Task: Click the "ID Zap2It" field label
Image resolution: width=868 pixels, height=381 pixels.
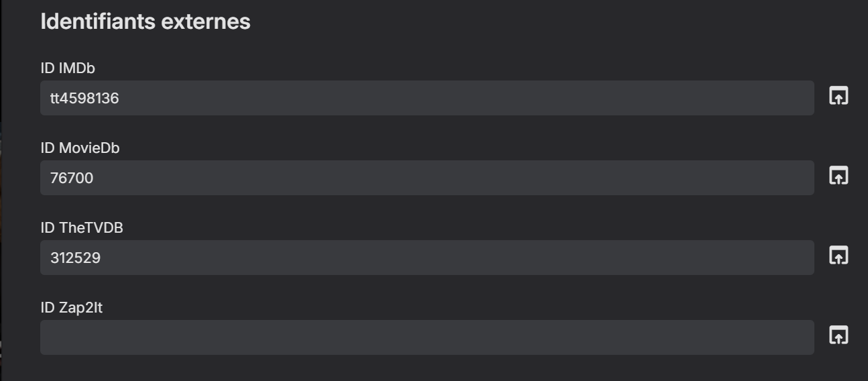Action: 72,308
